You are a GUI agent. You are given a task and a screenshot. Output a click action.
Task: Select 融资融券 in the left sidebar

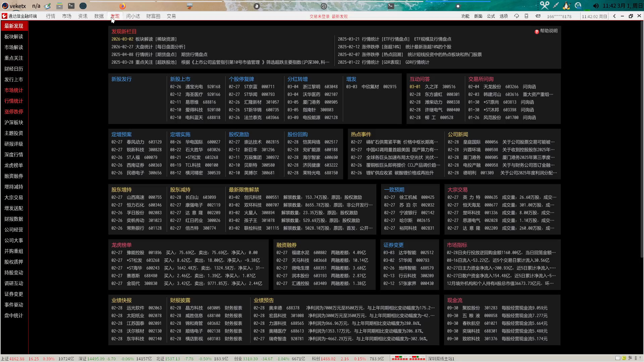[14, 176]
